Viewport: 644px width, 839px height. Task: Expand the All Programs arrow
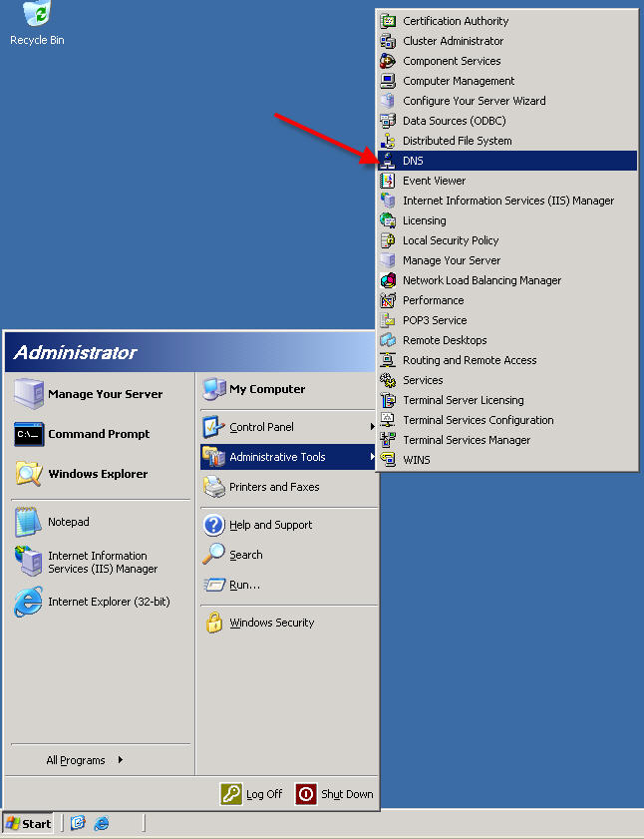coord(121,760)
